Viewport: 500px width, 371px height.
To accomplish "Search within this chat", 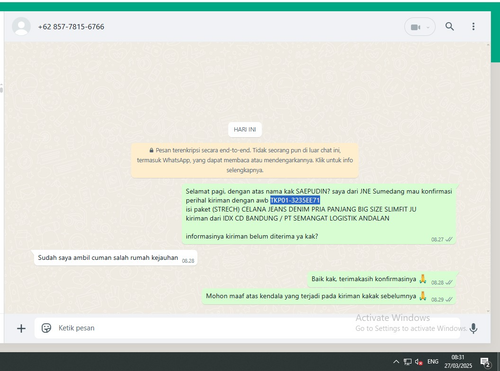I will (450, 26).
